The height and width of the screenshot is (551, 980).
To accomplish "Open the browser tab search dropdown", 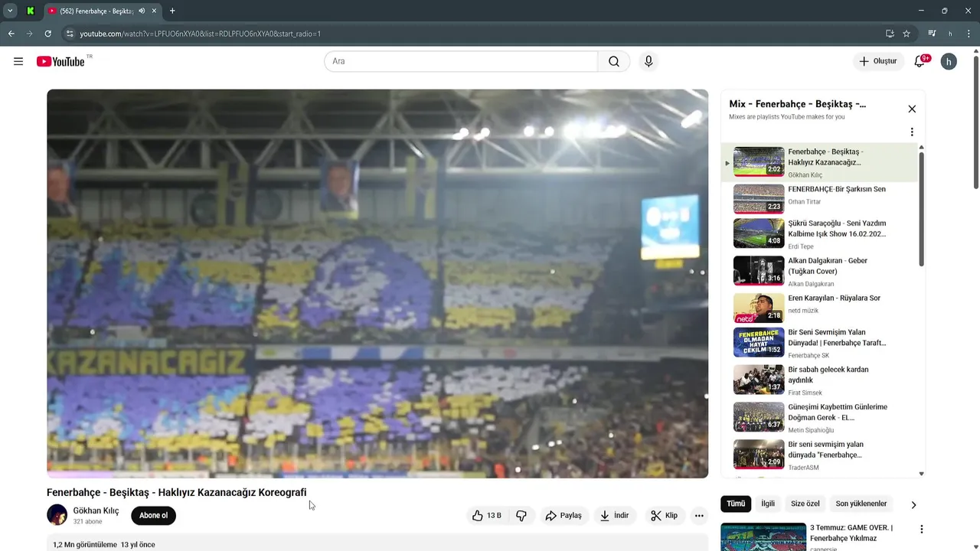I will click(10, 11).
